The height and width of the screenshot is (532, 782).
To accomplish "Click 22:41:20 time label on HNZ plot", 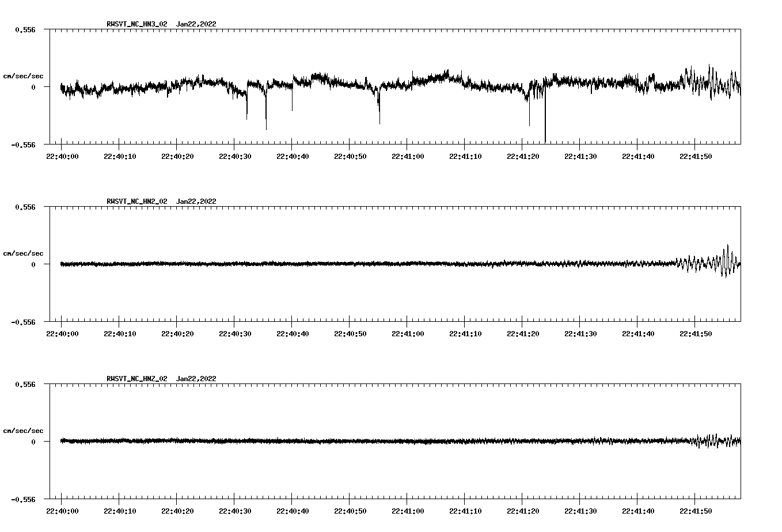I will tap(522, 511).
